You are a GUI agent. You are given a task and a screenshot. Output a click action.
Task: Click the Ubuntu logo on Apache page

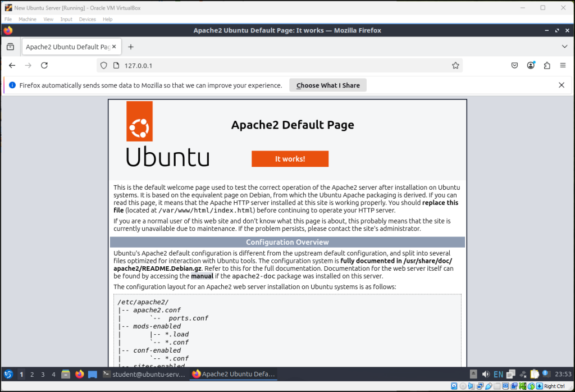[167, 134]
